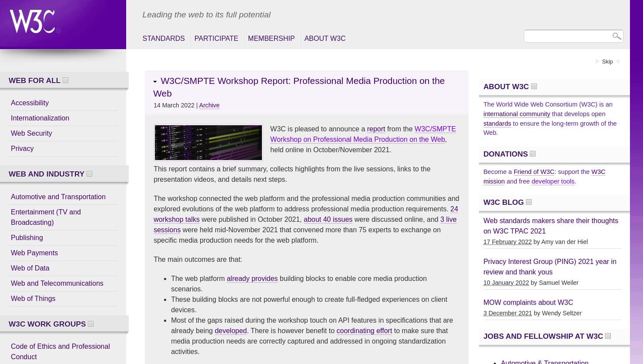Open Web of Things link
Viewport: 643px width, 364px height.
[x=33, y=299]
